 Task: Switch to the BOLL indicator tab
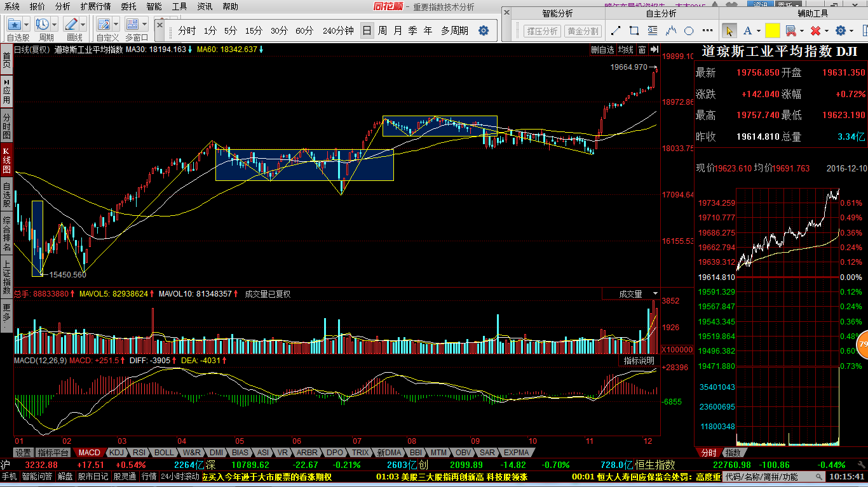click(x=163, y=453)
